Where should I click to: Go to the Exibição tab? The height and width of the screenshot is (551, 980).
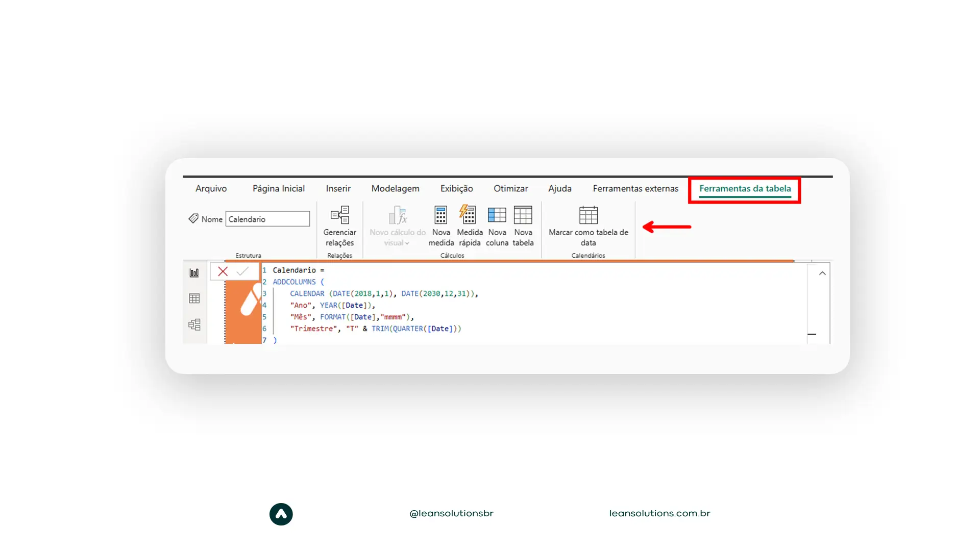click(x=456, y=188)
